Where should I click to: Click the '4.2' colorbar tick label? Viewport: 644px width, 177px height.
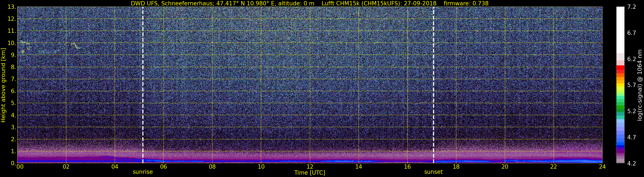pos(632,163)
